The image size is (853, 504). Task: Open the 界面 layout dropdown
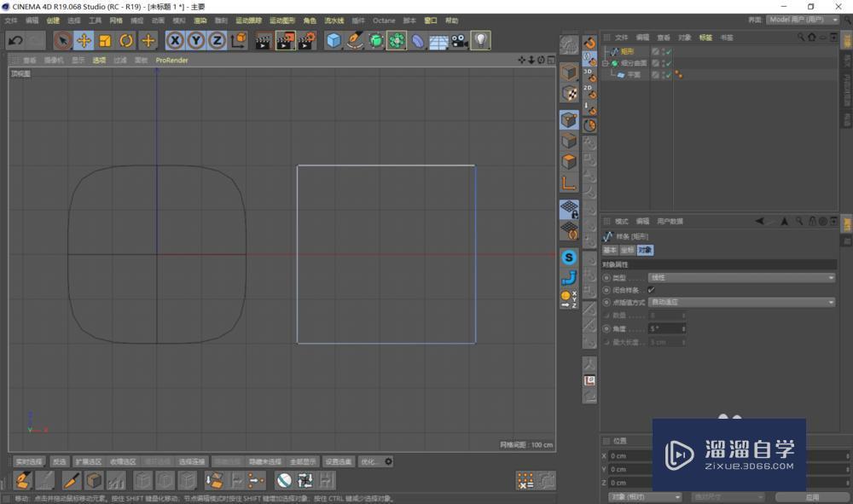[x=802, y=20]
